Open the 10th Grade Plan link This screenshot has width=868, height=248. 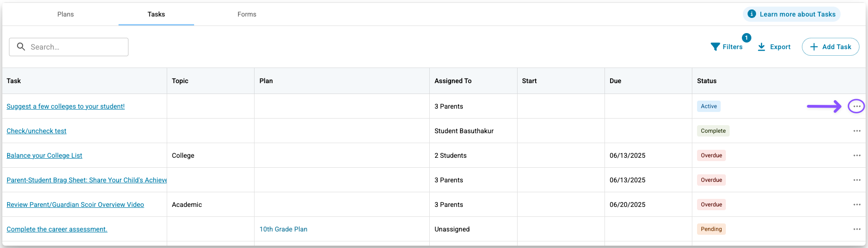tap(283, 229)
